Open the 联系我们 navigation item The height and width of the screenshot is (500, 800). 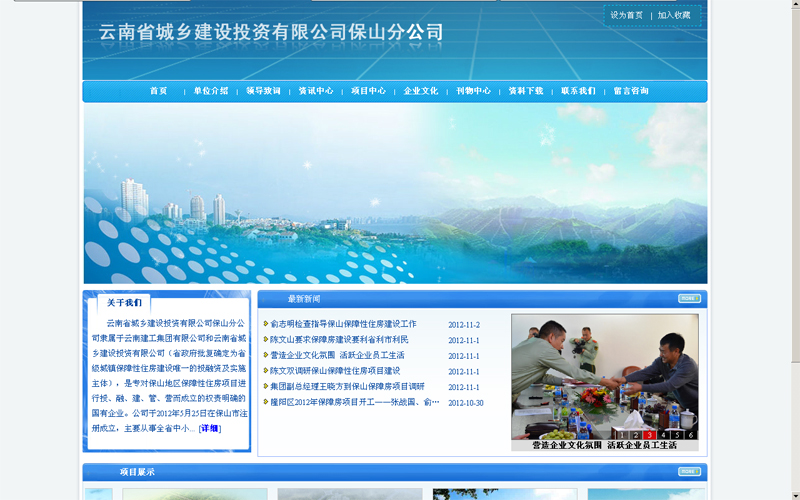(x=578, y=91)
